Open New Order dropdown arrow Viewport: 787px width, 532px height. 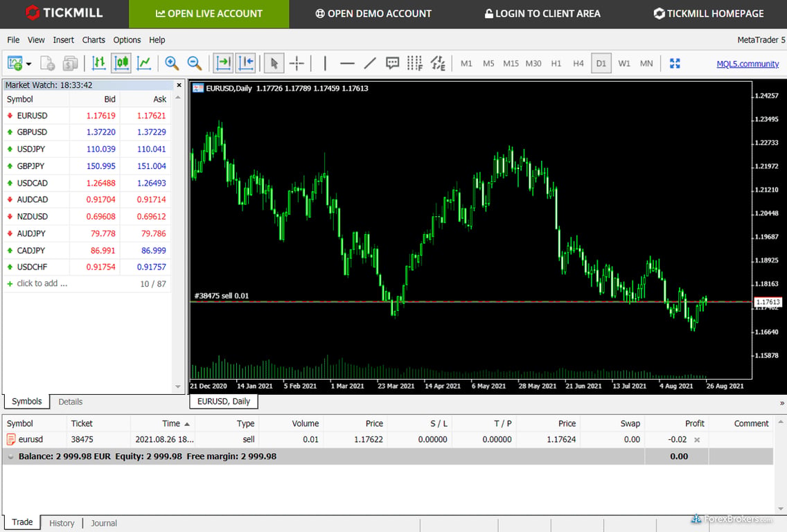pos(28,64)
